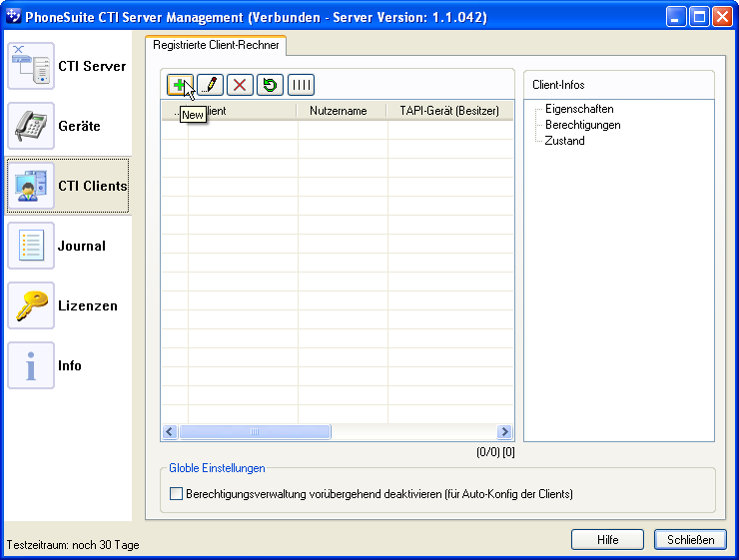Select Eigenschaften in Client-Infos tree

pyautogui.click(x=579, y=109)
